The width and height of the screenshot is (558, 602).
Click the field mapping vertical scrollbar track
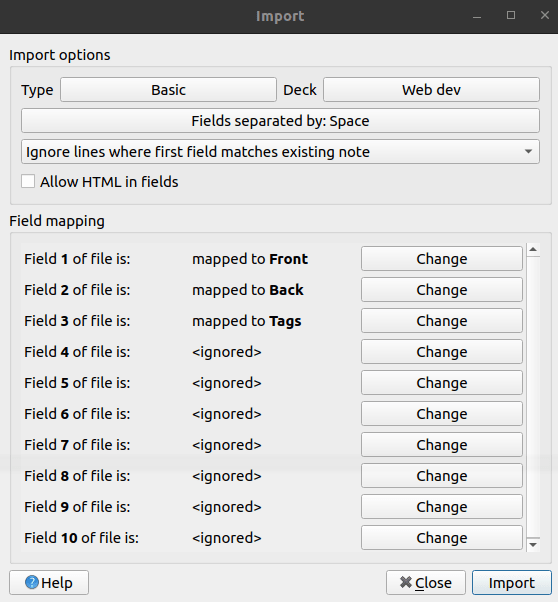533,397
